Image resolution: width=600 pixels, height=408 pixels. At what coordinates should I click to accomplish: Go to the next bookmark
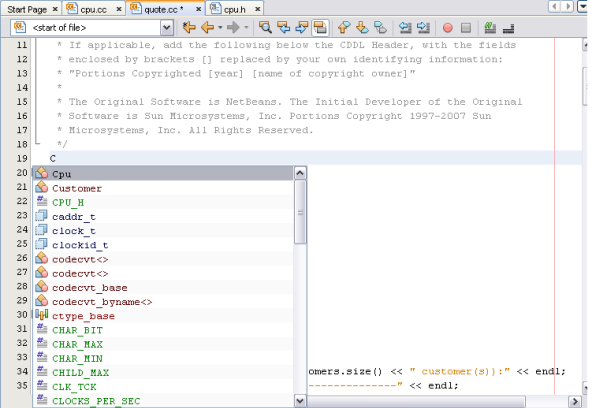click(x=362, y=28)
